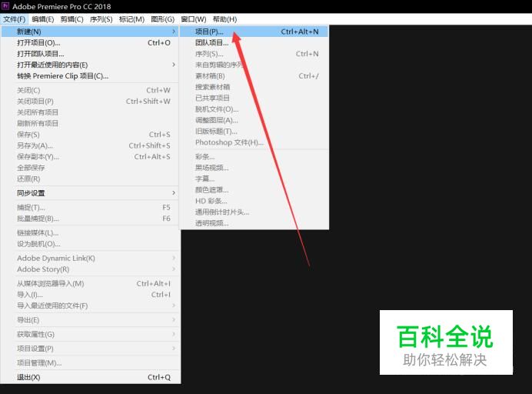
Task: Click 颜色遮罩... entry
Action: [x=254, y=190]
